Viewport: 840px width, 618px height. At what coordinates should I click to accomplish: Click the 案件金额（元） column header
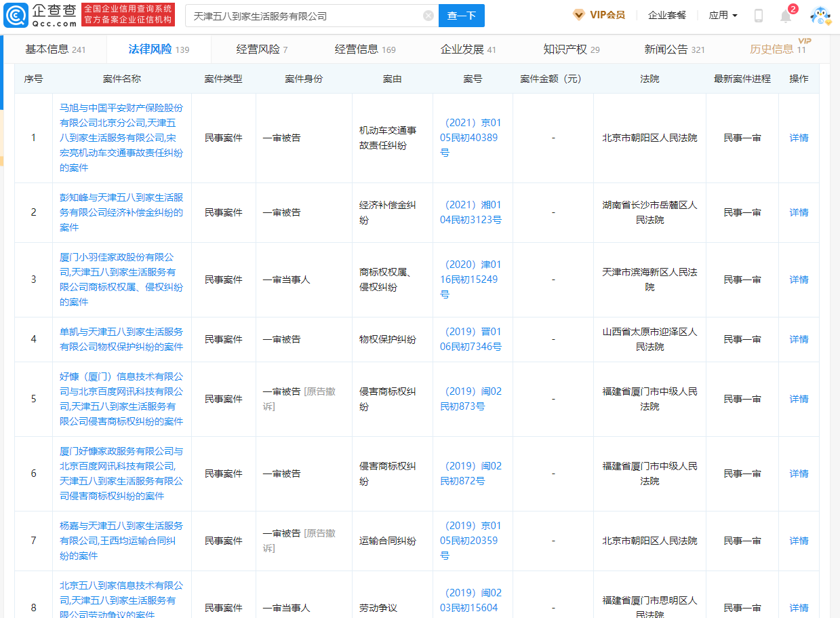pyautogui.click(x=553, y=79)
